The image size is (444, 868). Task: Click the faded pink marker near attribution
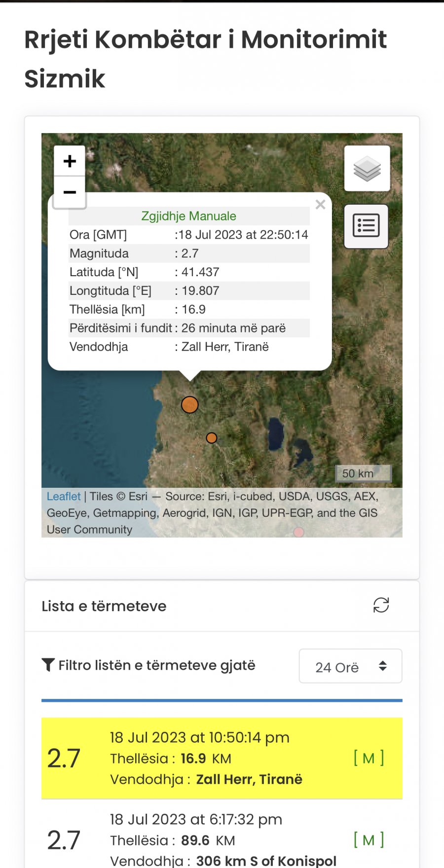point(298,532)
